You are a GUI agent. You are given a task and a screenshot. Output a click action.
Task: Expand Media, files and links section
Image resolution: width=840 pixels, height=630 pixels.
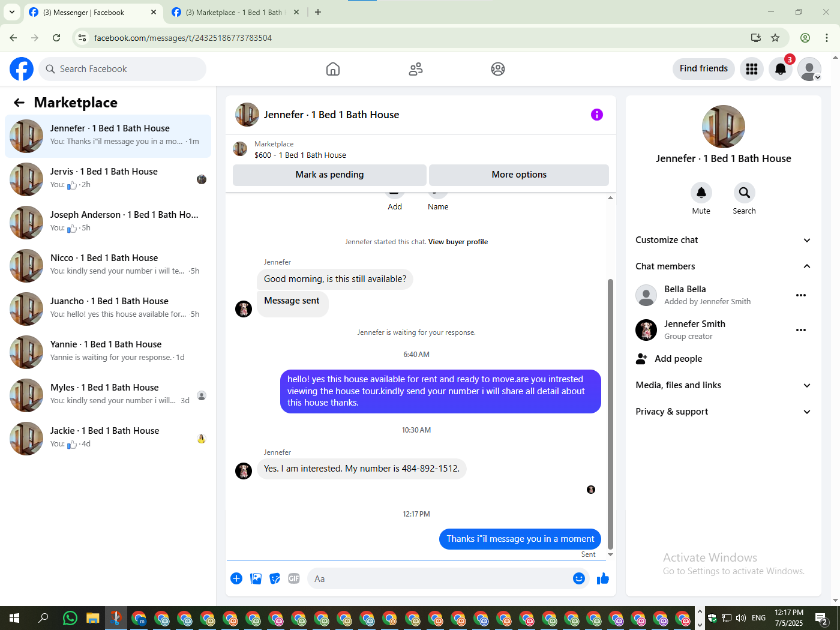pyautogui.click(x=723, y=385)
